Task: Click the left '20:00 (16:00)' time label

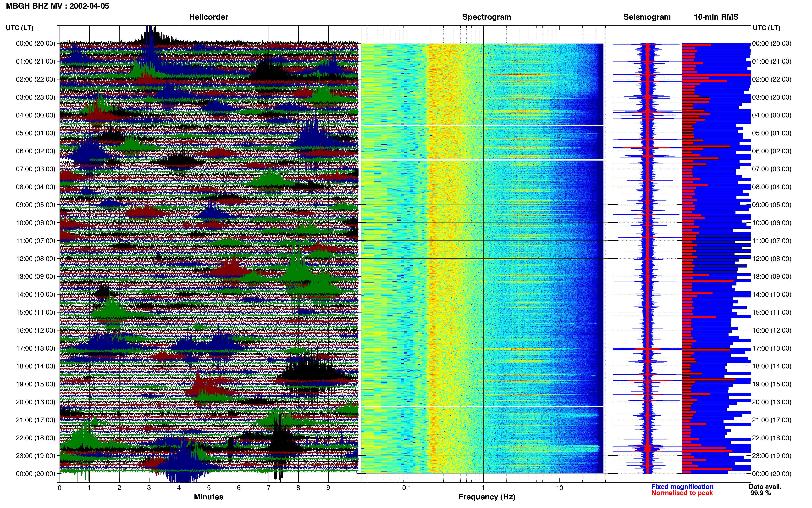Action: click(36, 402)
